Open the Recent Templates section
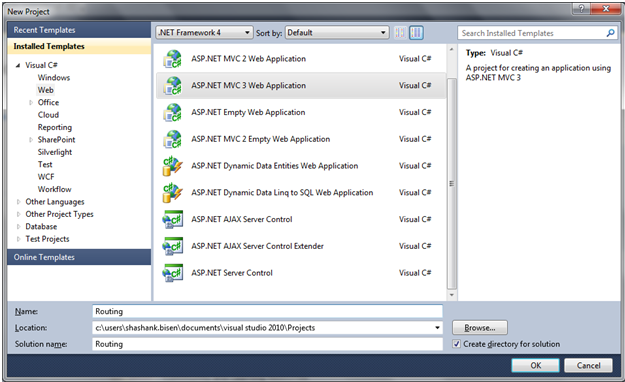The image size is (625, 382). [x=79, y=30]
